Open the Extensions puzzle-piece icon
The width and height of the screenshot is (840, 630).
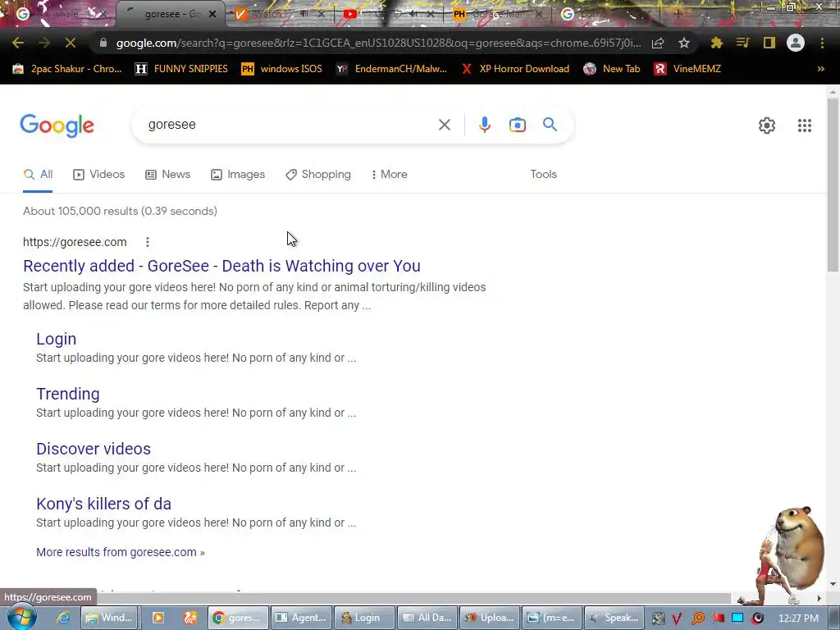coord(716,43)
